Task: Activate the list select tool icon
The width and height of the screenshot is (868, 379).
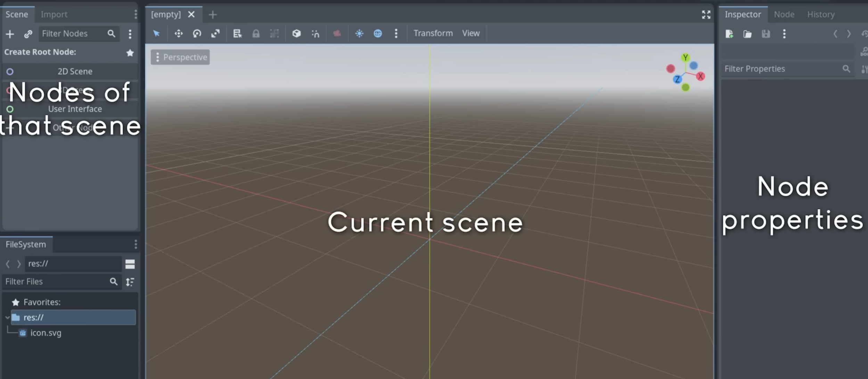Action: [237, 33]
